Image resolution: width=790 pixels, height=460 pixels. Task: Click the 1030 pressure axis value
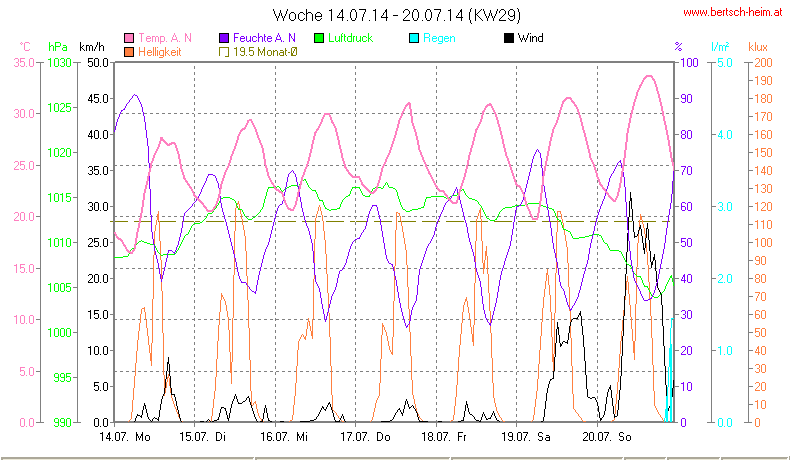(x=59, y=63)
